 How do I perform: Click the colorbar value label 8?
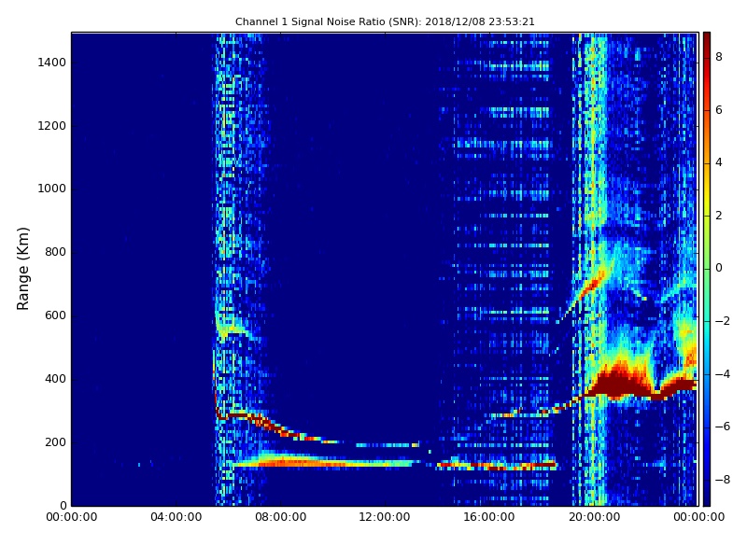(719, 57)
